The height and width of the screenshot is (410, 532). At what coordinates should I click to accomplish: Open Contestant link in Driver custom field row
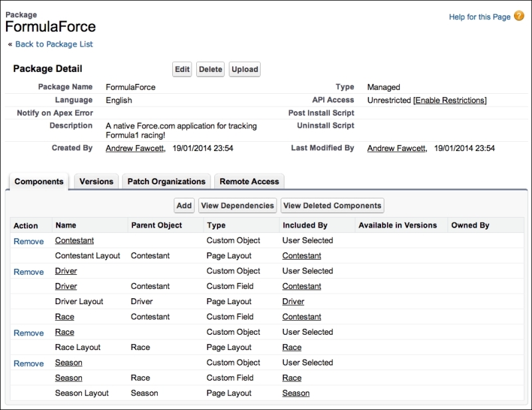tap(302, 286)
